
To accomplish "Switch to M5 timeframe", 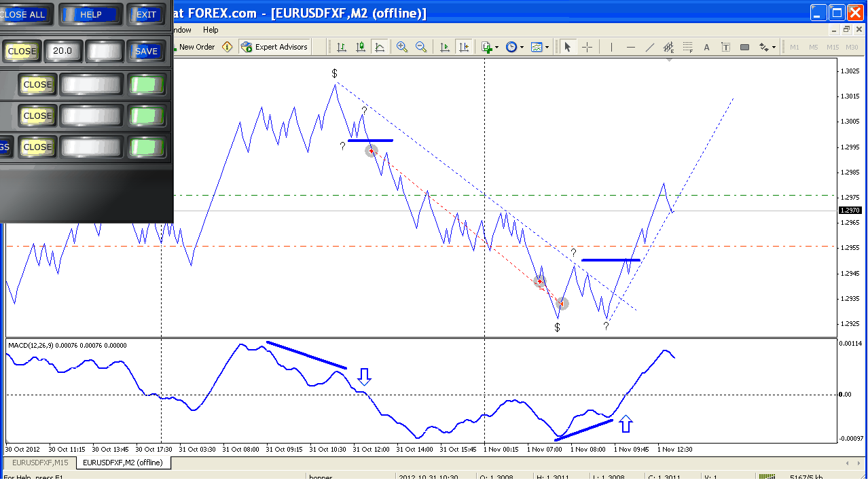I will pos(813,47).
